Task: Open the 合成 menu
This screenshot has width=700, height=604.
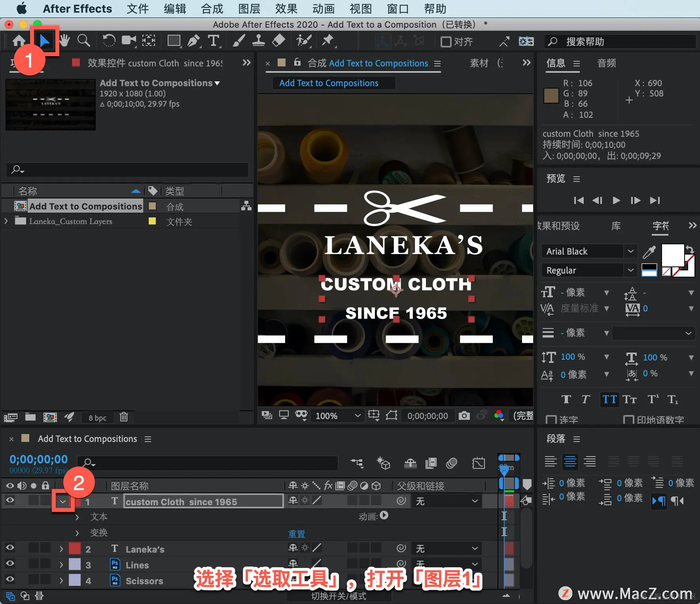Action: click(212, 9)
